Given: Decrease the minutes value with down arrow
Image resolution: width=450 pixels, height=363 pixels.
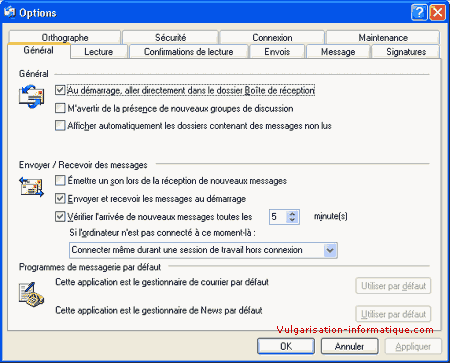Looking at the screenshot, I should [292, 220].
